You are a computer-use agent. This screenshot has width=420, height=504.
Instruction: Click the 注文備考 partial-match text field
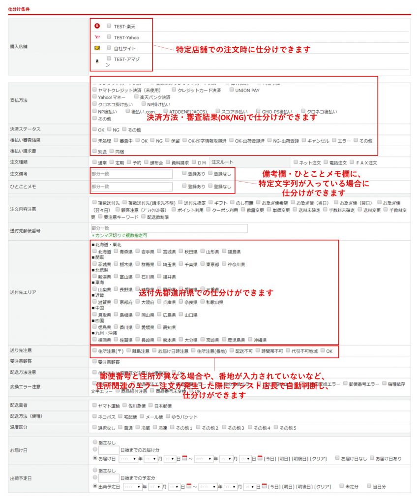132,174
